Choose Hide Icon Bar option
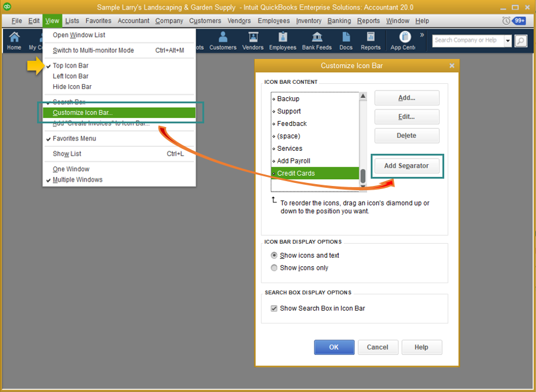 [x=119, y=87]
